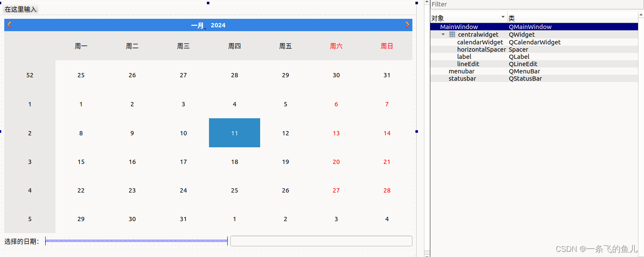
Task: Select red date 20 on Saturday
Action: point(336,162)
